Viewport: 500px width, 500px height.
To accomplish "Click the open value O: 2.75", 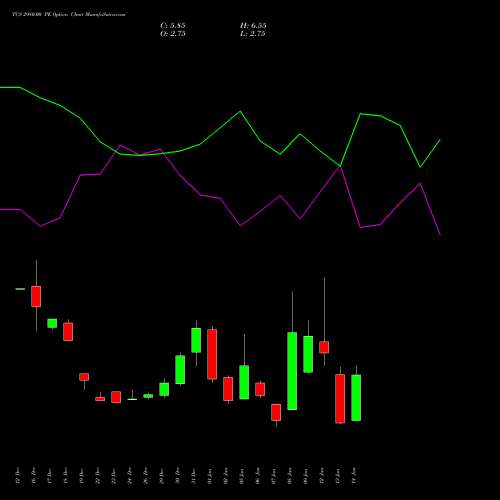I will (x=173, y=34).
